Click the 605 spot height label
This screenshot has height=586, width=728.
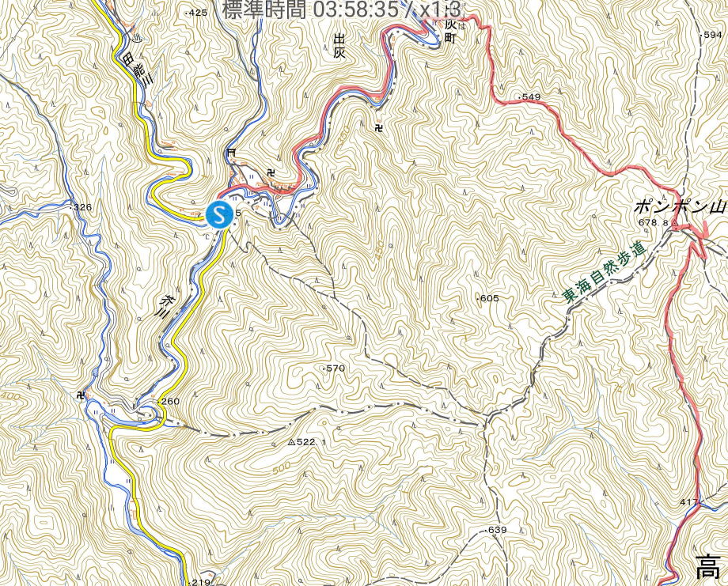click(488, 298)
